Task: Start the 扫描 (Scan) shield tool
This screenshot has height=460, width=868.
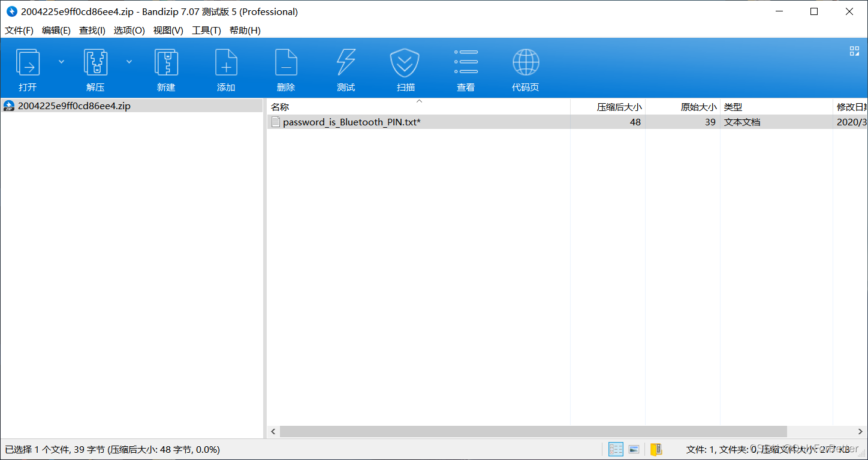Action: (x=405, y=62)
